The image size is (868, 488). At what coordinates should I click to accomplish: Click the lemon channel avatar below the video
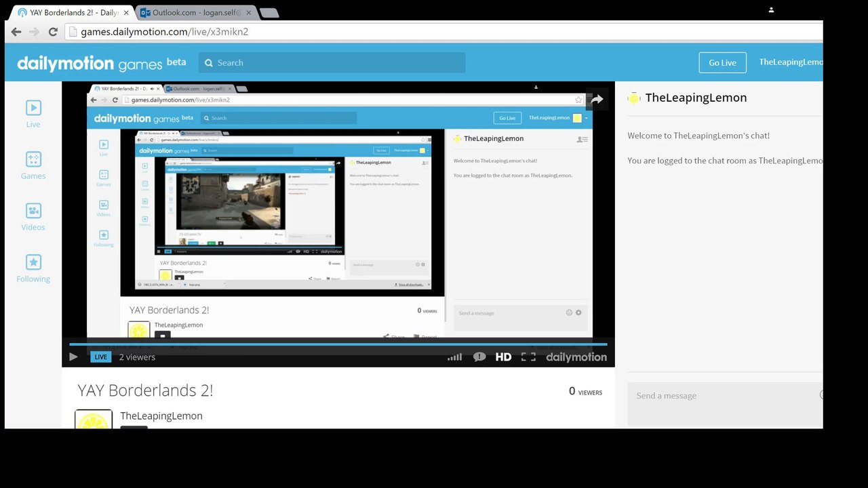tap(94, 419)
